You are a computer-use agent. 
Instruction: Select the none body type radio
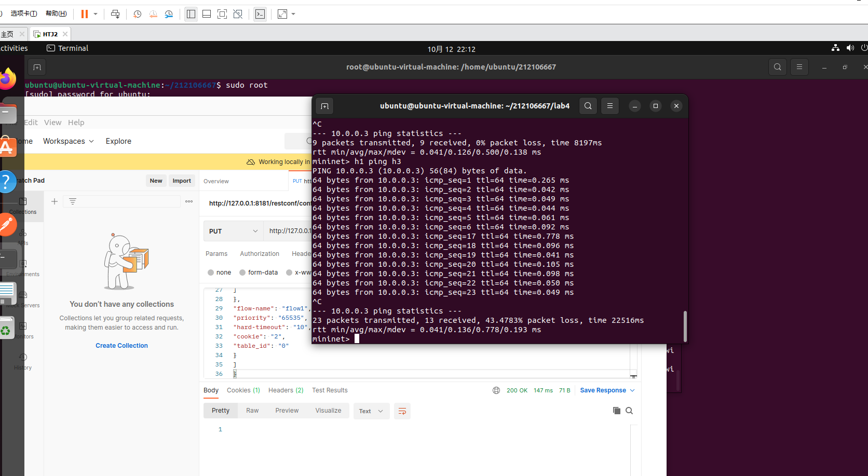[x=211, y=273]
